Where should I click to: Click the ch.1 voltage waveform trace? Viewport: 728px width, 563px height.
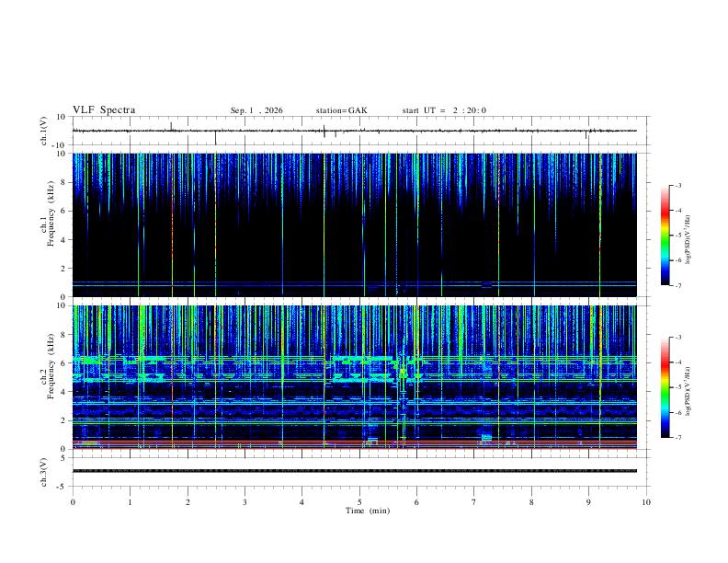(354, 131)
